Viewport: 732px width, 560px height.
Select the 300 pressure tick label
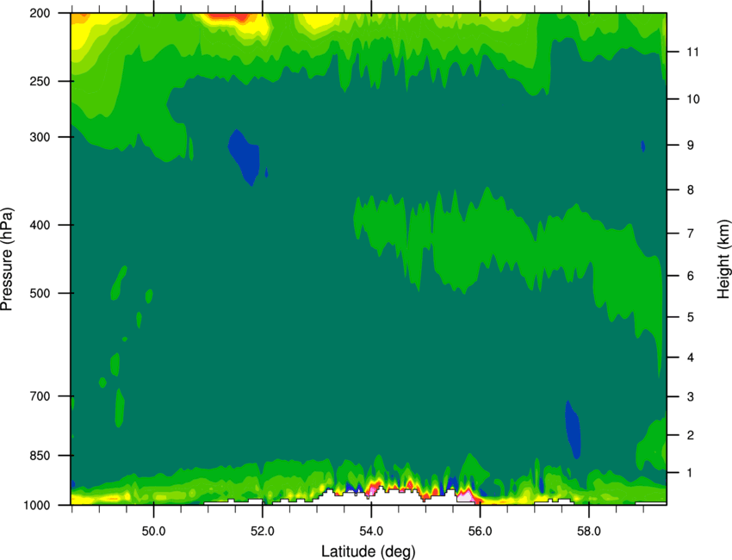tap(40, 137)
